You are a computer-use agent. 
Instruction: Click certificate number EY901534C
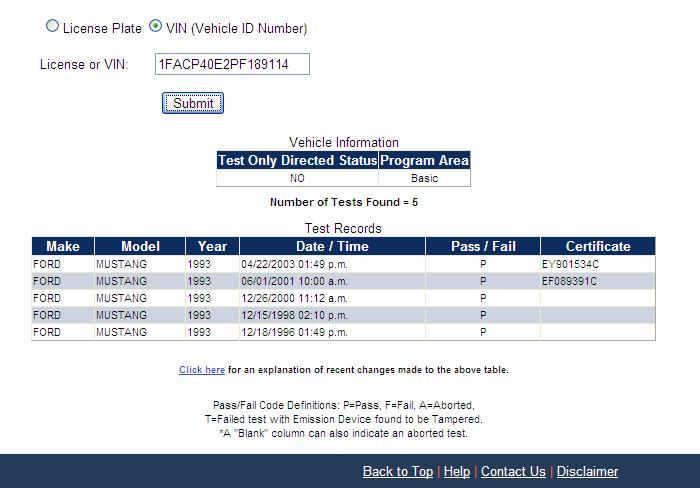(571, 264)
